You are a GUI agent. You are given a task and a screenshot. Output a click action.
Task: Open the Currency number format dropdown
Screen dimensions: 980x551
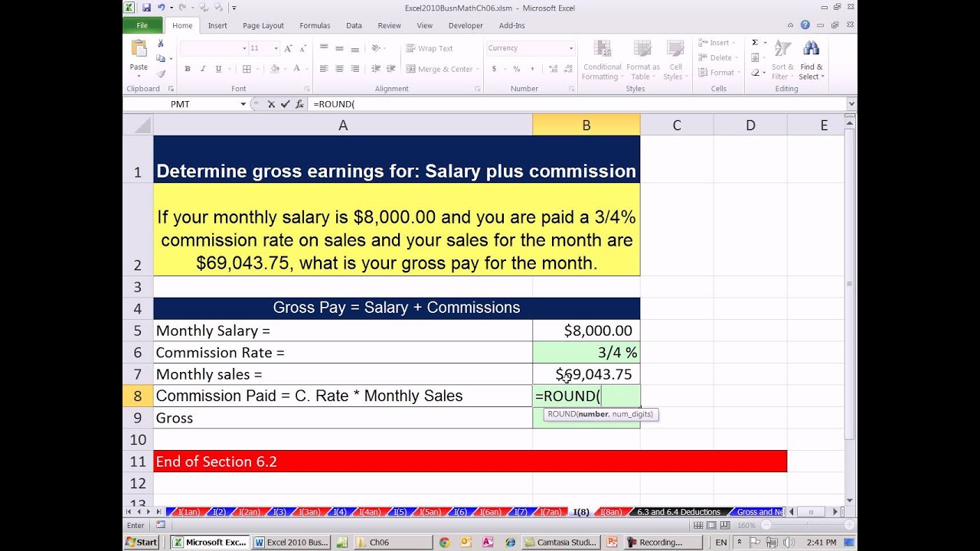[570, 48]
